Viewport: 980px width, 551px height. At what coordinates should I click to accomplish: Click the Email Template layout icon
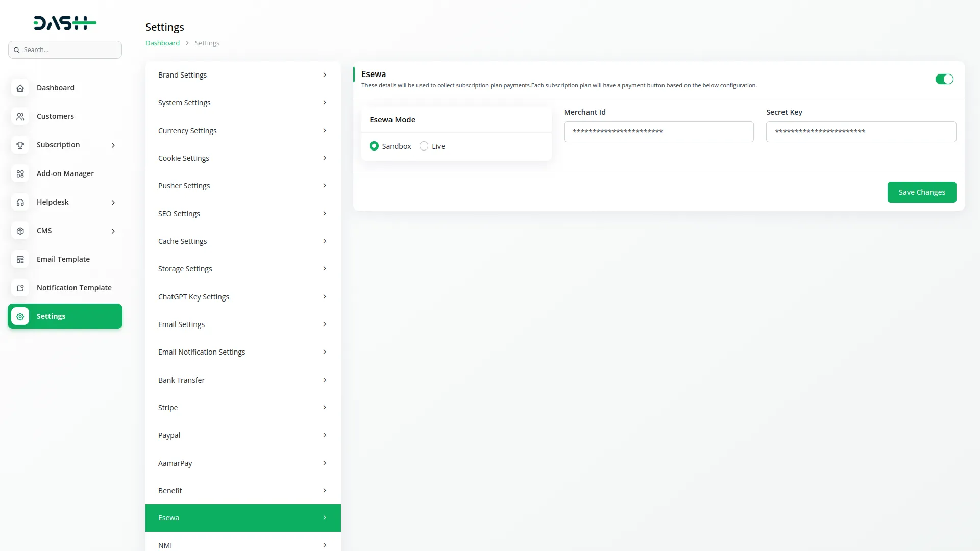coord(20,259)
